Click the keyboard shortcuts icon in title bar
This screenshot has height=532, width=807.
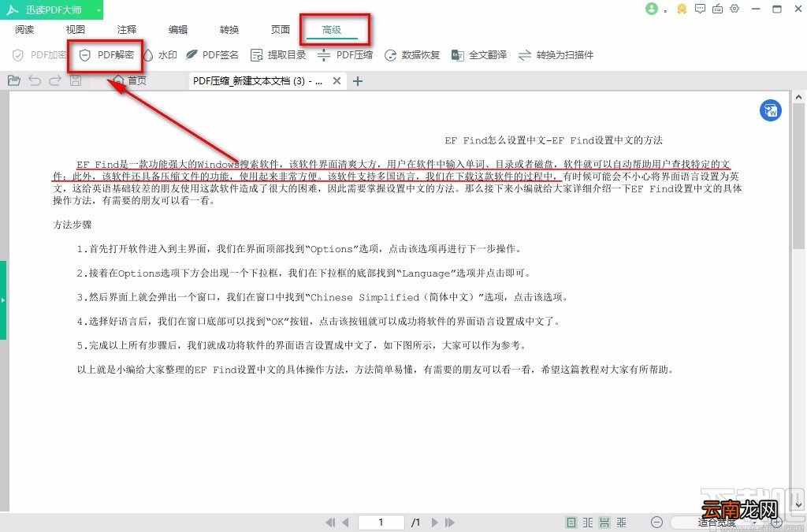[x=717, y=9]
